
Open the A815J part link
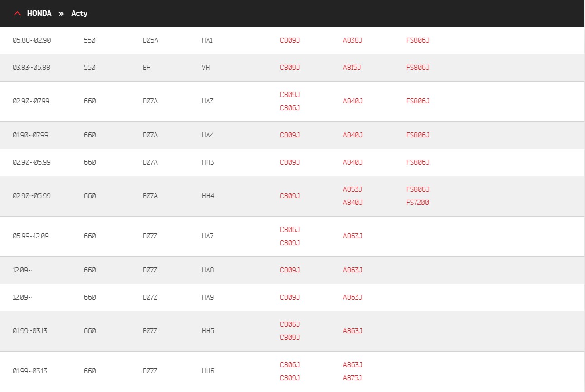tap(352, 68)
